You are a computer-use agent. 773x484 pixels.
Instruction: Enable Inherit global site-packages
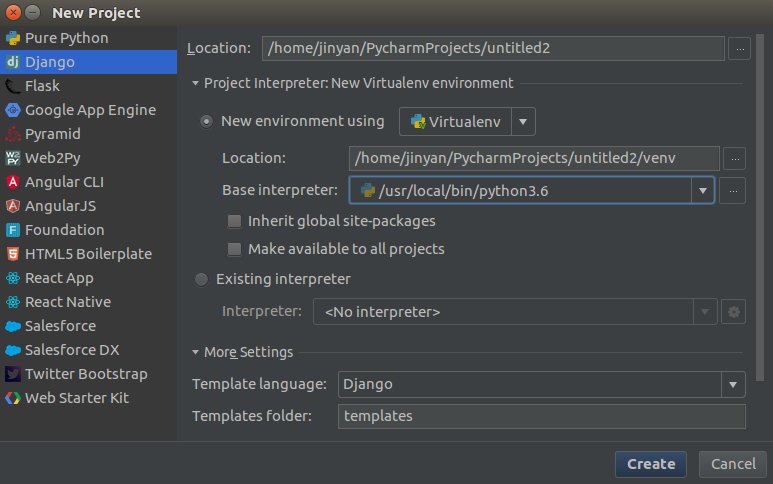tap(234, 221)
